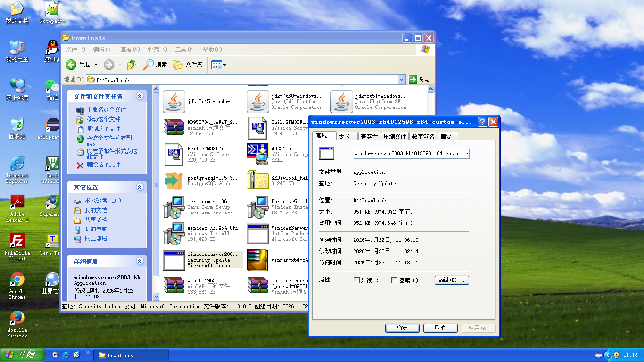
Task: Open FileZilla Client desktop icon
Action: click(17, 241)
